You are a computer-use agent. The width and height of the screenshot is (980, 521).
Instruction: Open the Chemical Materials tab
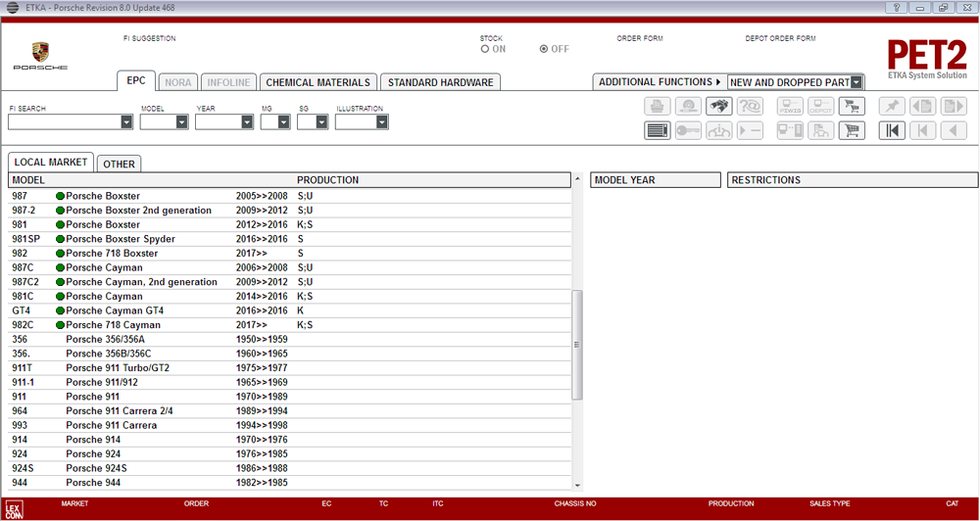click(x=318, y=82)
